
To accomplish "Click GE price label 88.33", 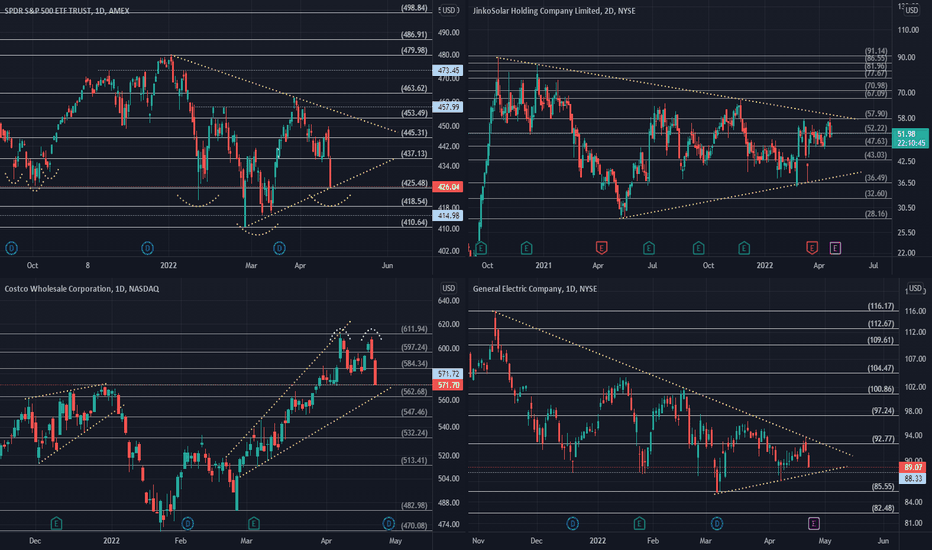I will tap(912, 478).
